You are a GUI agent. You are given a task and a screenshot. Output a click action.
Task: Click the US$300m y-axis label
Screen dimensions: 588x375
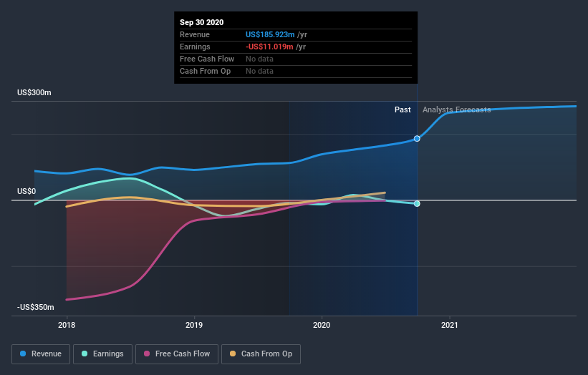click(x=34, y=92)
